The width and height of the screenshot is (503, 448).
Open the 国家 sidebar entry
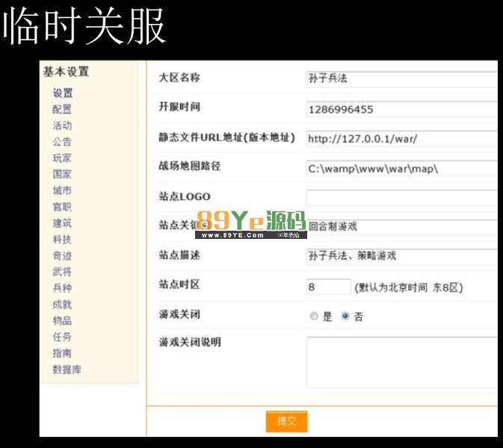coord(62,174)
